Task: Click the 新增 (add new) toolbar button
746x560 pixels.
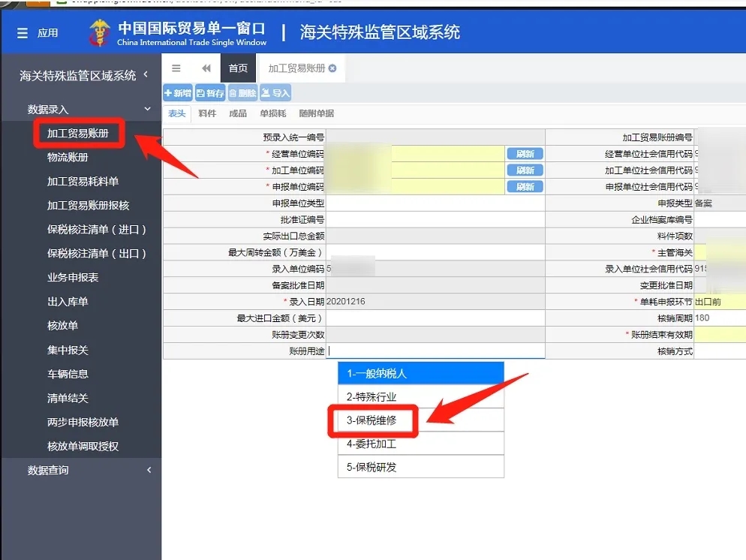Action: [x=178, y=93]
